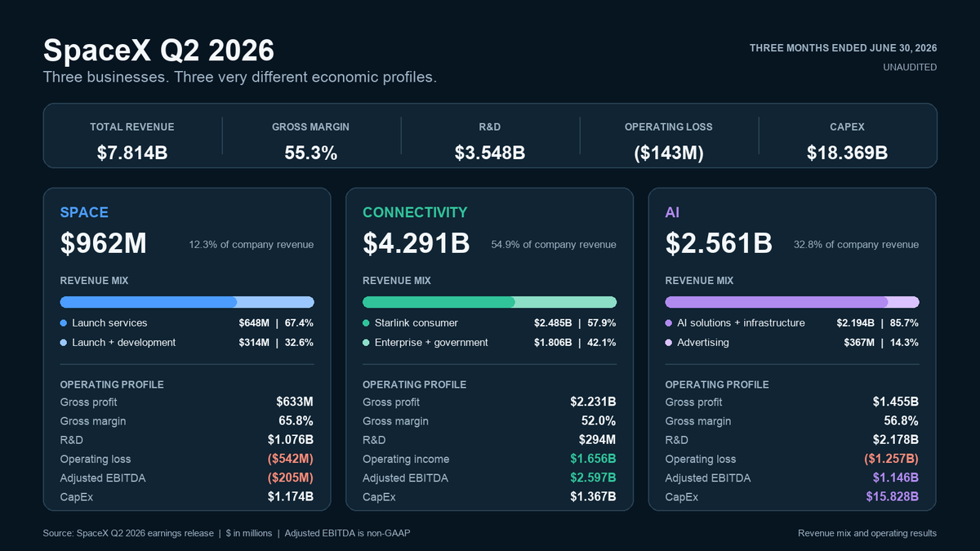Click the 'Starlink consumer' label
The width and height of the screenshot is (980, 551).
416,323
